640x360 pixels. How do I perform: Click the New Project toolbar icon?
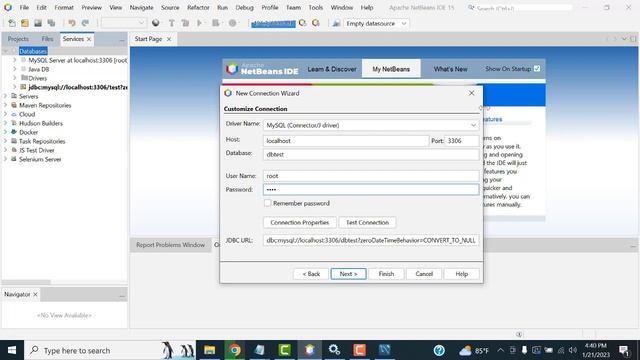coord(25,23)
